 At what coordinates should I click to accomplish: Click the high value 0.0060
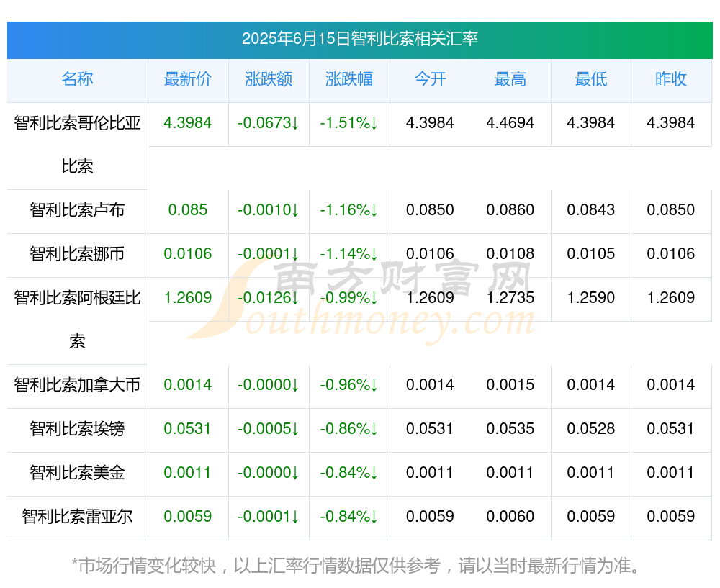coord(510,517)
